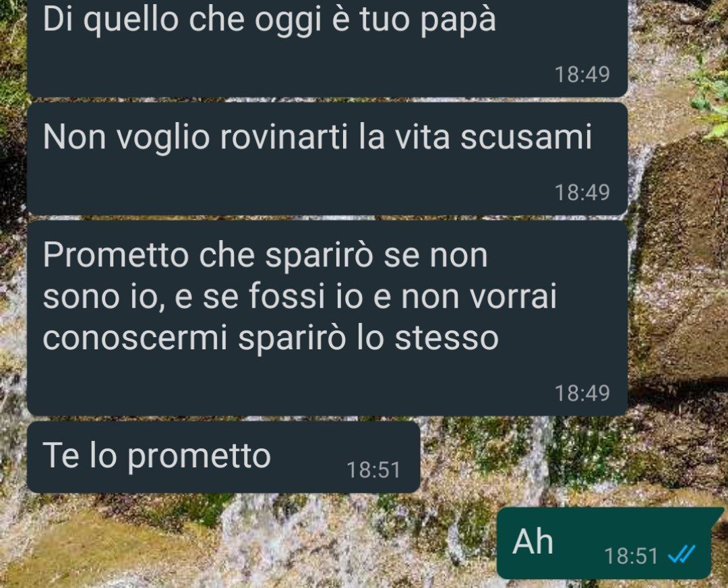Click the 18:51 timestamp on 'Te lo prometto'
Screen dimensions: 728x588
click(x=373, y=469)
